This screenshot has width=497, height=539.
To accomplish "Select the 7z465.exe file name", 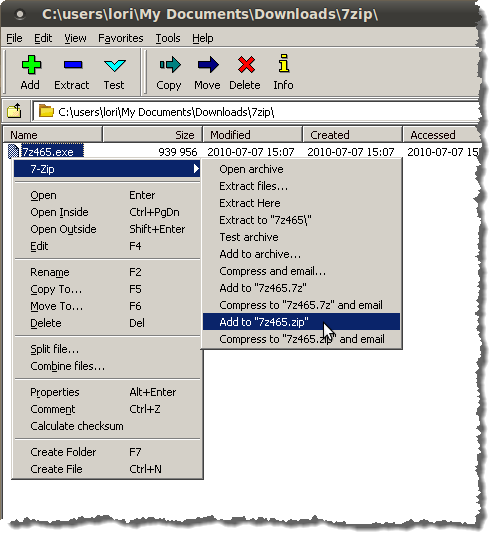I will (x=52, y=152).
